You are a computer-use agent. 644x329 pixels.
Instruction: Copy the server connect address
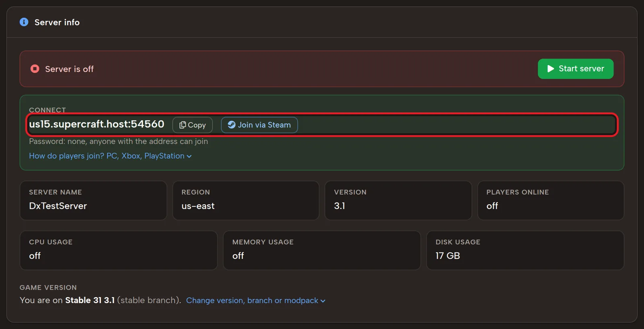(x=192, y=125)
